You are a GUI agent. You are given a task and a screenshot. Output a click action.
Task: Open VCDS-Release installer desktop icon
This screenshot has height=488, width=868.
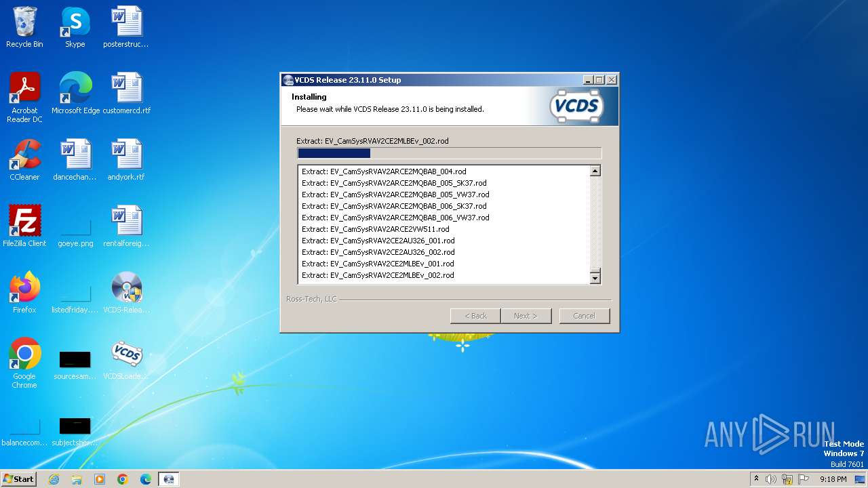pyautogui.click(x=126, y=293)
